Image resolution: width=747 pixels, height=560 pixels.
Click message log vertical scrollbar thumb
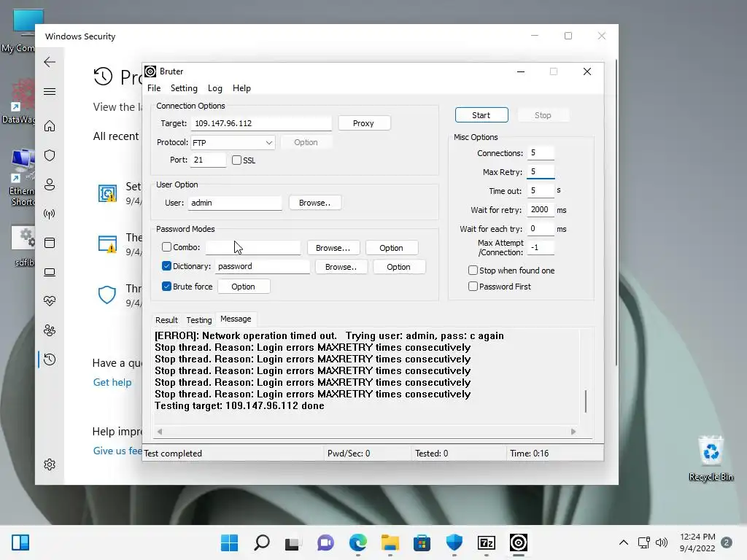tap(586, 401)
